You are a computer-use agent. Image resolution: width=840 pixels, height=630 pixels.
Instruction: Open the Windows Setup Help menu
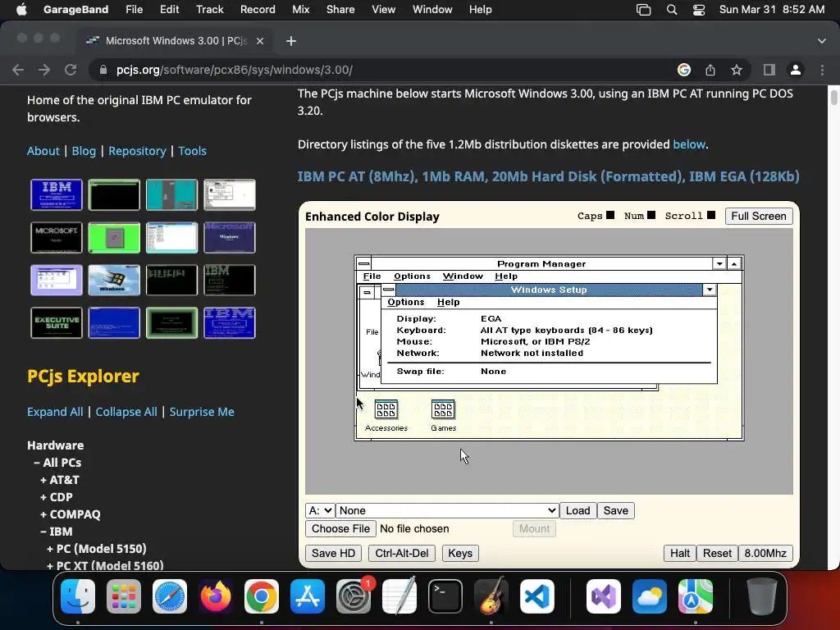tap(449, 302)
